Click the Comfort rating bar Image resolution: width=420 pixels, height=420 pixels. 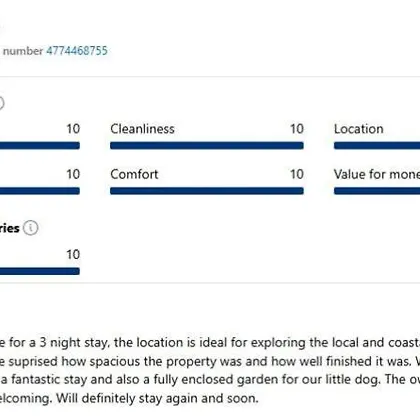(x=207, y=191)
